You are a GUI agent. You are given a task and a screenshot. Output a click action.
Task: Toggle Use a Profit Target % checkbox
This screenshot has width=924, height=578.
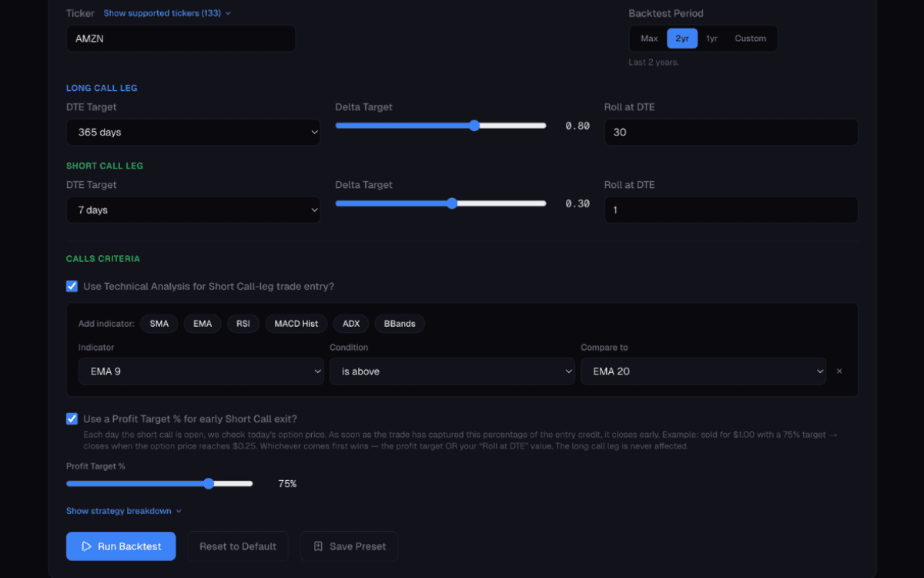(x=72, y=418)
